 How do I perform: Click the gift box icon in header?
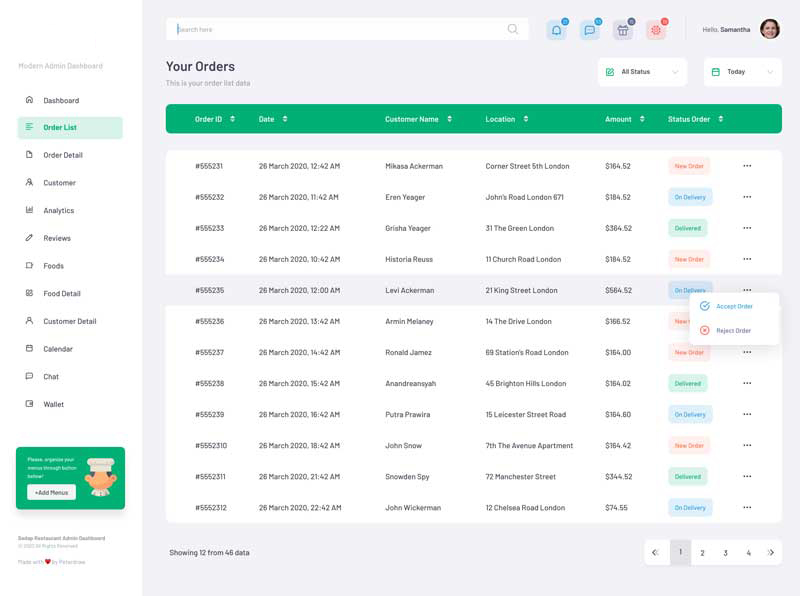623,30
